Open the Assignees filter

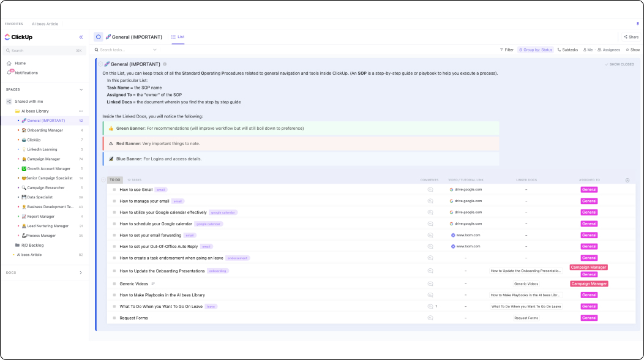point(608,50)
